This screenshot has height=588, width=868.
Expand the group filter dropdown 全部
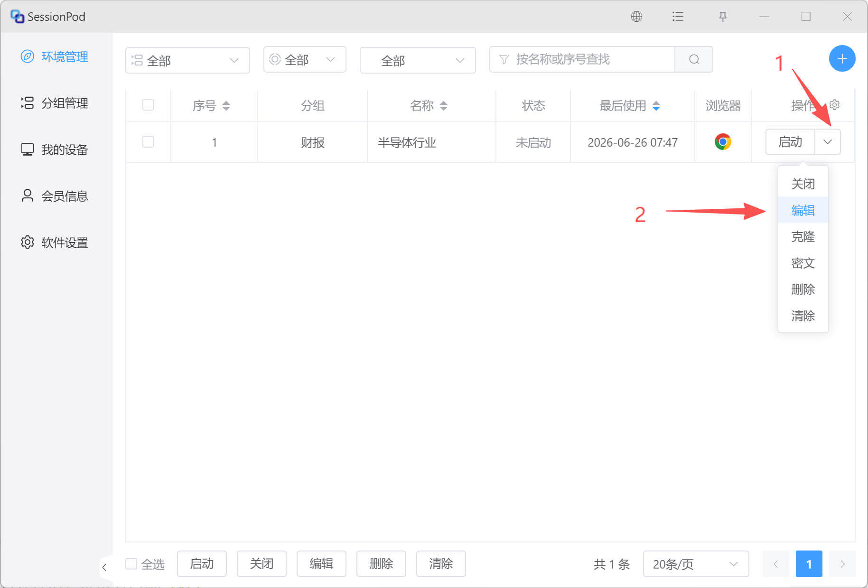tap(187, 60)
